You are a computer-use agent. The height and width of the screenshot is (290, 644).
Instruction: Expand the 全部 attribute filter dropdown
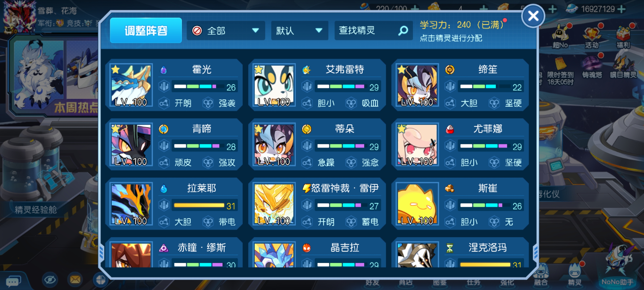click(225, 31)
